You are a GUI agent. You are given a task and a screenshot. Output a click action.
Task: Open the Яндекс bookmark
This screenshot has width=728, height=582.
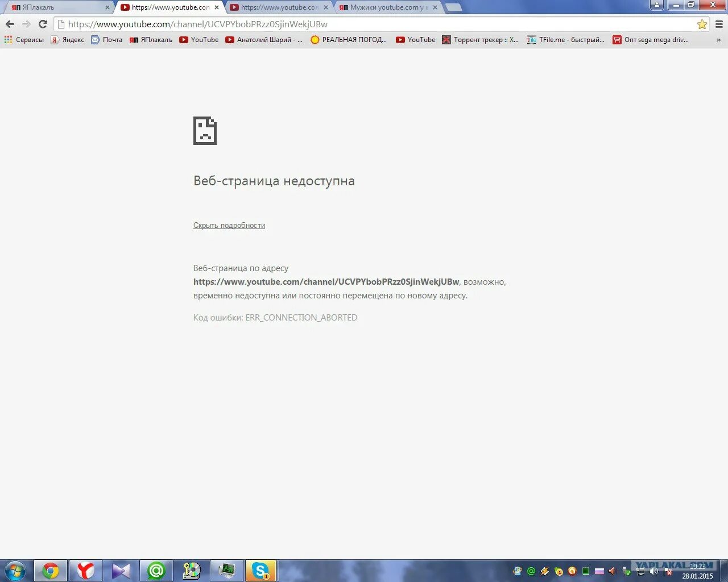click(x=67, y=40)
